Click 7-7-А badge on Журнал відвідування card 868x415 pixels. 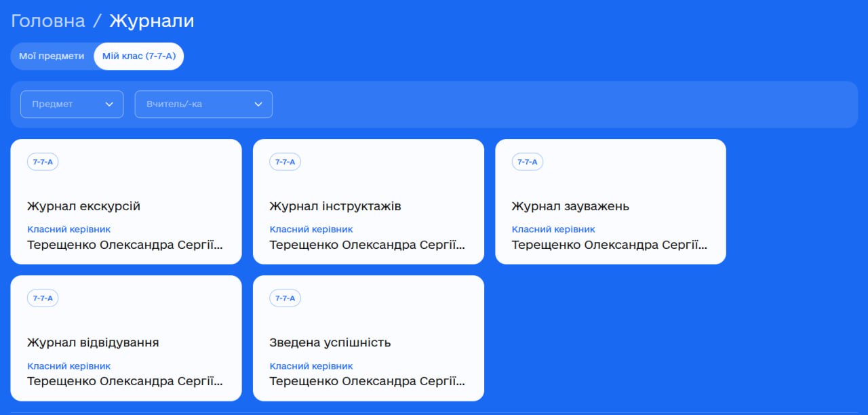(43, 298)
